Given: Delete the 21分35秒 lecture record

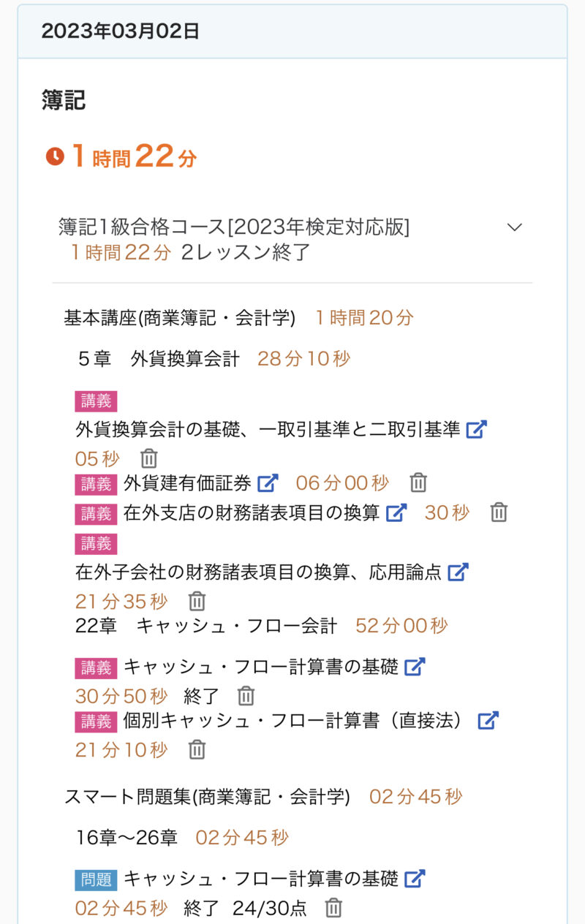Looking at the screenshot, I should (x=197, y=602).
